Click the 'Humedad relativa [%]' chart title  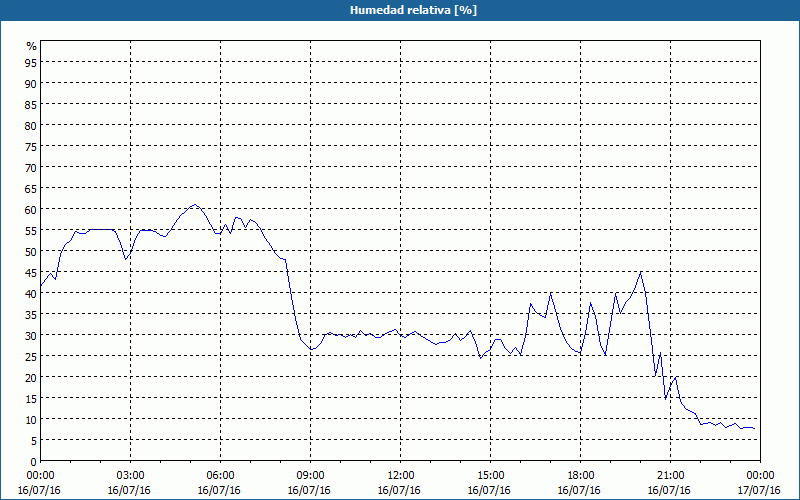[x=413, y=10]
